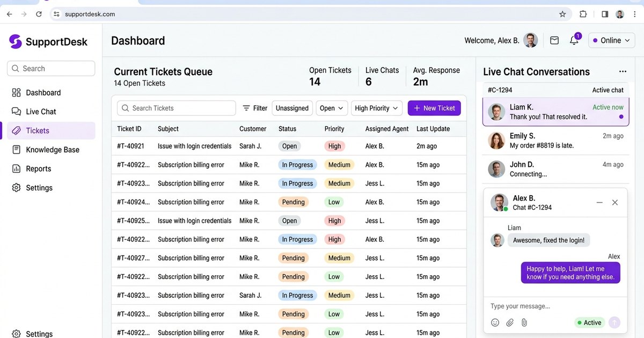The image size is (644, 338).
Task: Send the chat message with arrow button
Action: tap(614, 322)
